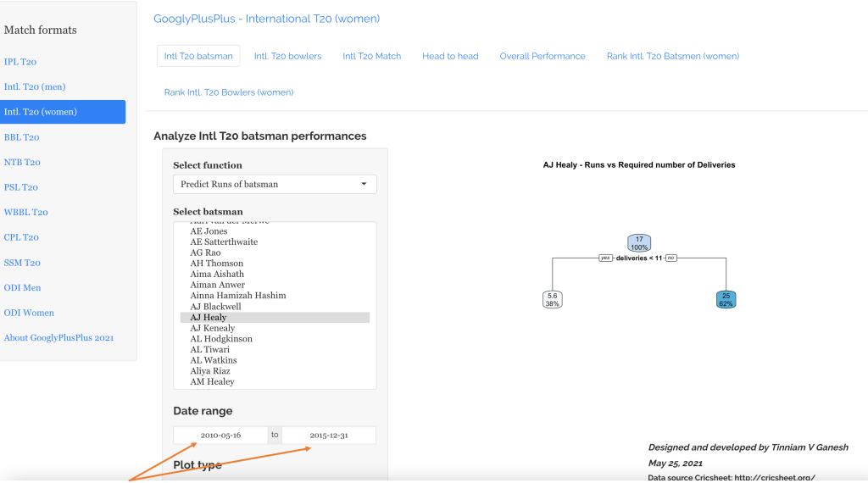Switch to Intl. T20 bowlers tab
The width and height of the screenshot is (868, 483).
tap(287, 56)
